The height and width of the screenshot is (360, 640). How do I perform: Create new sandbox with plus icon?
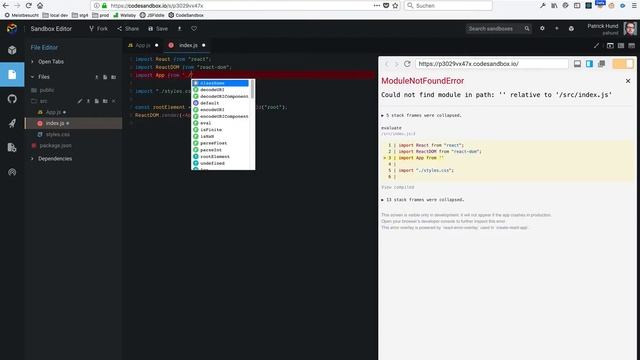coord(556,29)
